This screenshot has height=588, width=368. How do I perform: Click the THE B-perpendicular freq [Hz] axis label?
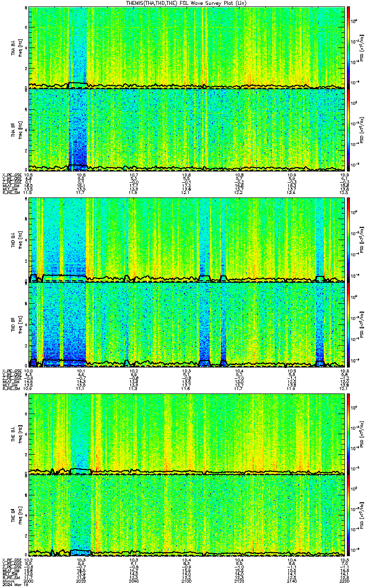click(x=20, y=434)
